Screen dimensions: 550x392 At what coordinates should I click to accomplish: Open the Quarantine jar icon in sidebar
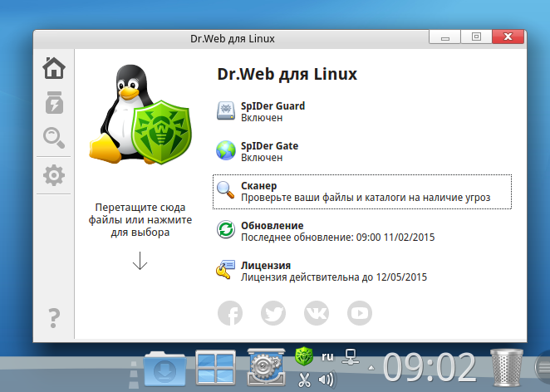pos(54,103)
